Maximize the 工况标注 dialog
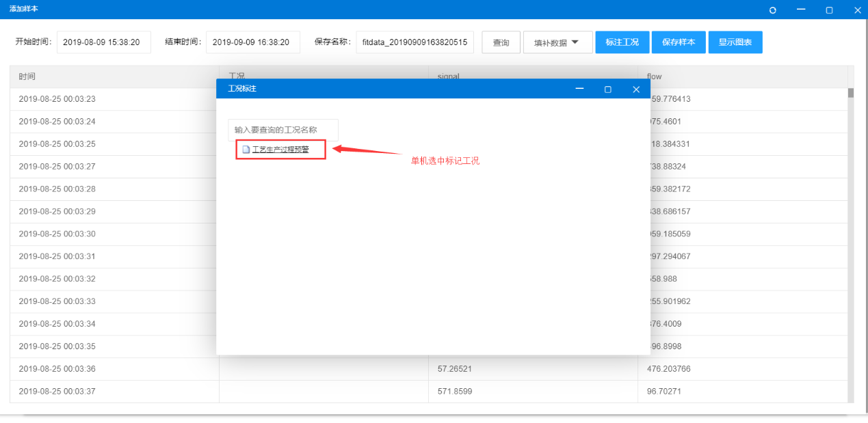The height and width of the screenshot is (423, 868). 607,90
